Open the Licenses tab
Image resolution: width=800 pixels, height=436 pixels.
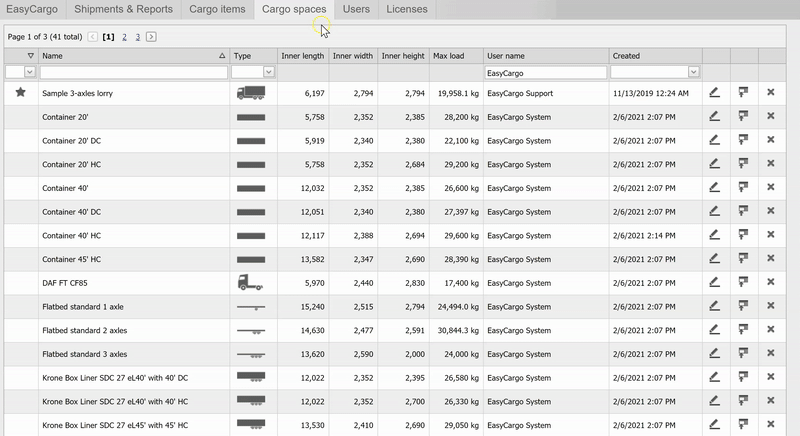tap(407, 9)
